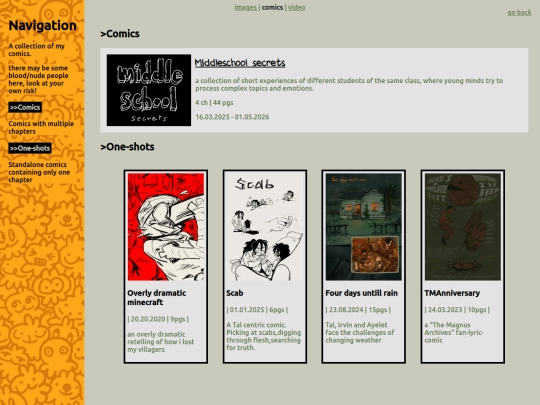Open the Overly dramatic minecraft cover image

click(166, 227)
